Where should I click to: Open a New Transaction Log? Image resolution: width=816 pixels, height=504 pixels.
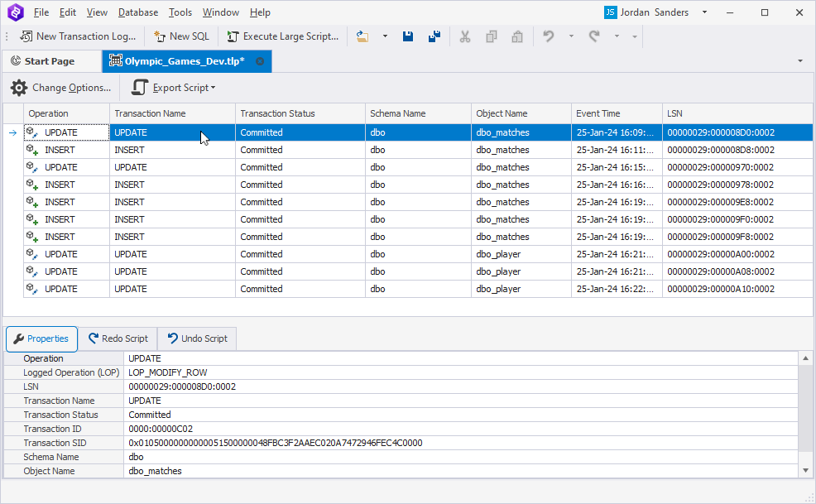pyautogui.click(x=77, y=36)
